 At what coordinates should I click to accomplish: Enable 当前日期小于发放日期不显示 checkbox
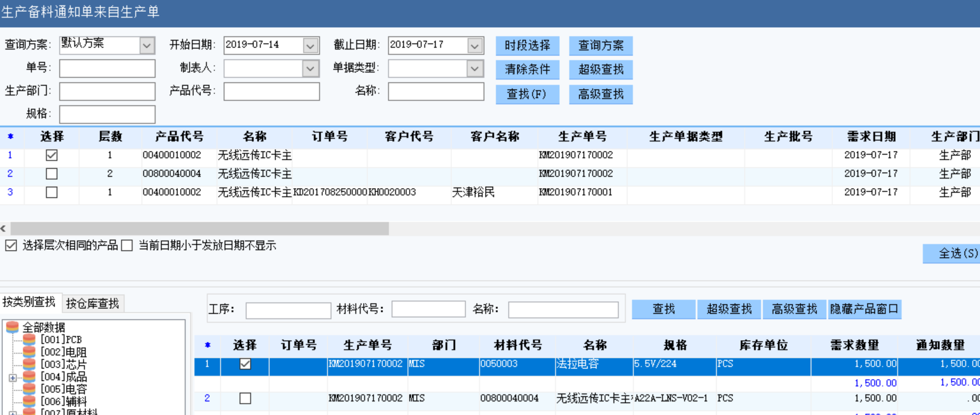(x=127, y=246)
